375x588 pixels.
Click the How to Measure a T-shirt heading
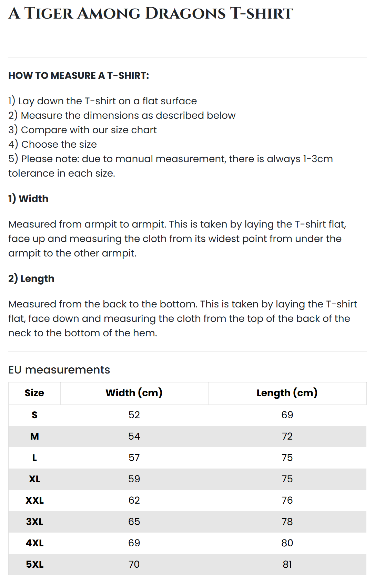[x=79, y=76]
